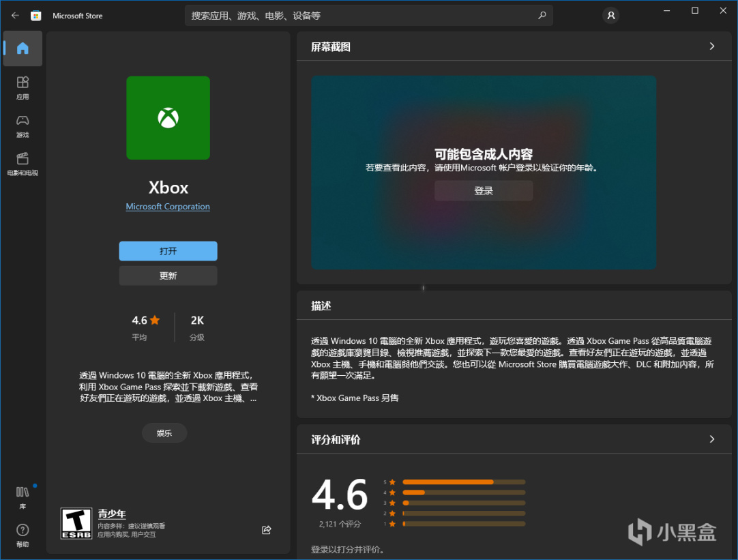Click the search magnifier icon
The image size is (738, 560).
[542, 16]
